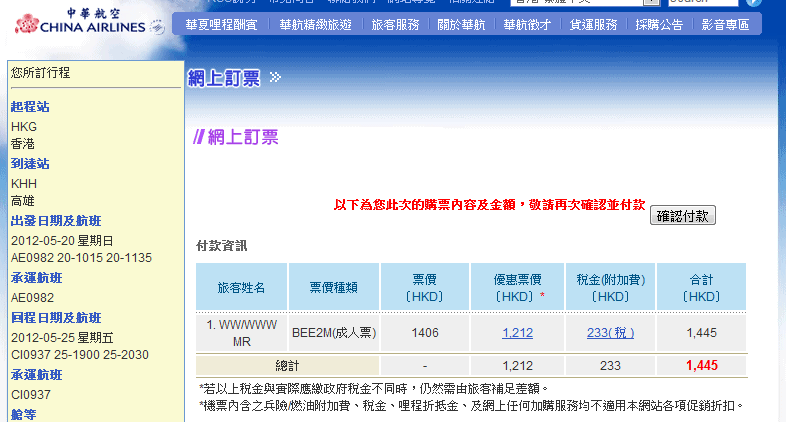This screenshot has width=786, height=422.
Task: Click the red 1,445 grand total amount
Action: click(x=702, y=365)
